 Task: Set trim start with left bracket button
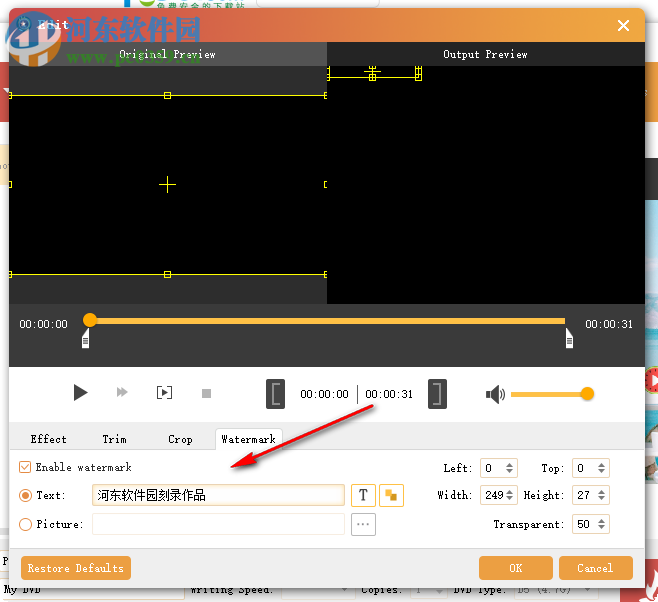point(275,394)
